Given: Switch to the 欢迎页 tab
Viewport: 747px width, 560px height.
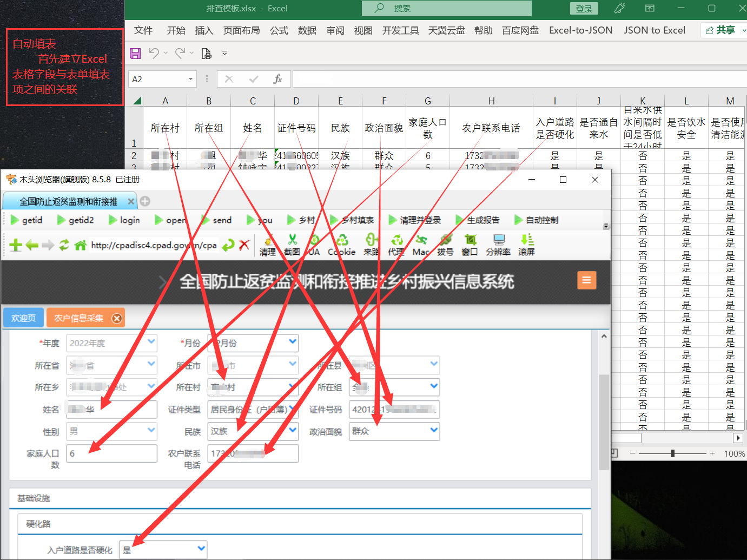Looking at the screenshot, I should click(x=23, y=318).
